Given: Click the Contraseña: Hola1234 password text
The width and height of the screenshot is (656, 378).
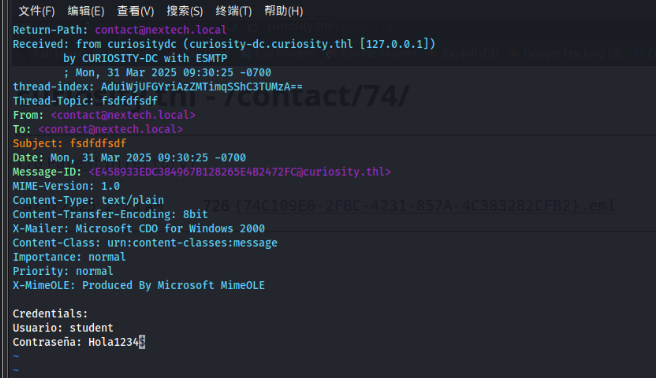Looking at the screenshot, I should click(79, 342).
